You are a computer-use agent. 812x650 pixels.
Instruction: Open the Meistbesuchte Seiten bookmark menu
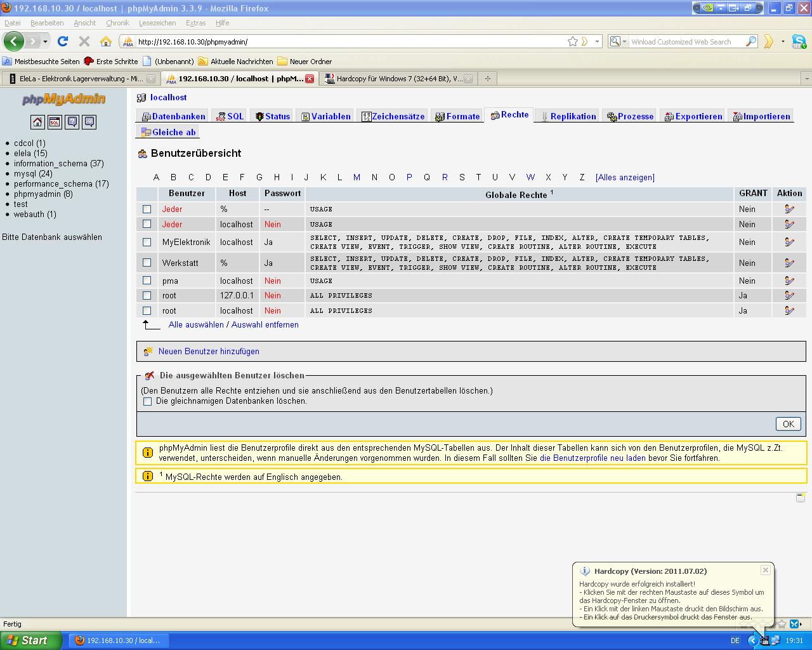coord(41,62)
